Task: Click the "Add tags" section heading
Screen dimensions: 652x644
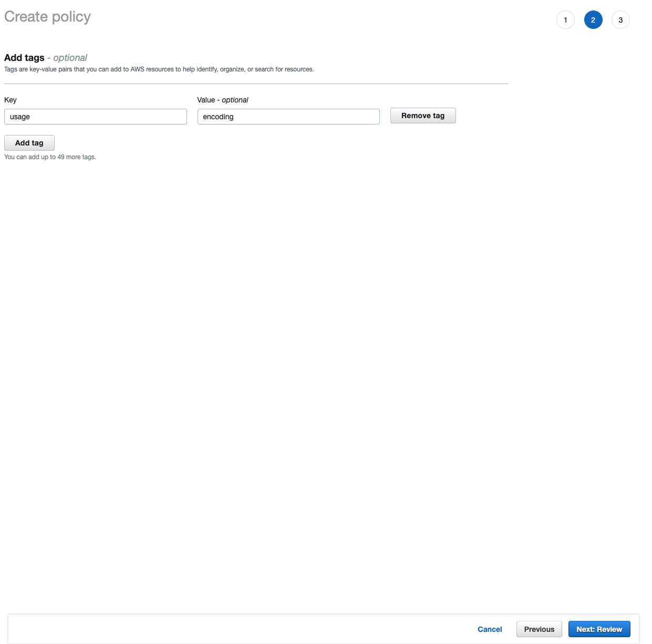Action: point(24,58)
